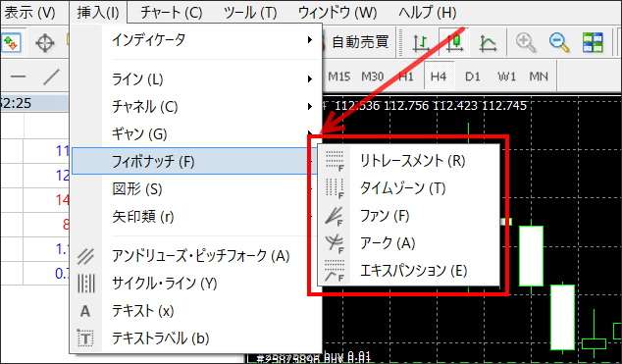Click the Fibonacci time zones icon
The width and height of the screenshot is (622, 364).
(x=335, y=188)
